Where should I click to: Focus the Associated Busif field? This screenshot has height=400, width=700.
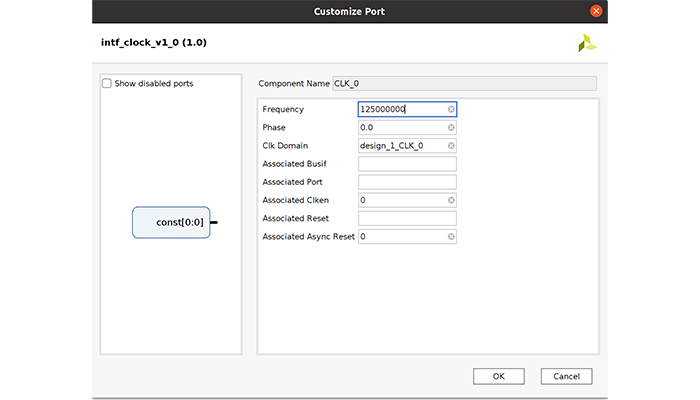pyautogui.click(x=407, y=164)
